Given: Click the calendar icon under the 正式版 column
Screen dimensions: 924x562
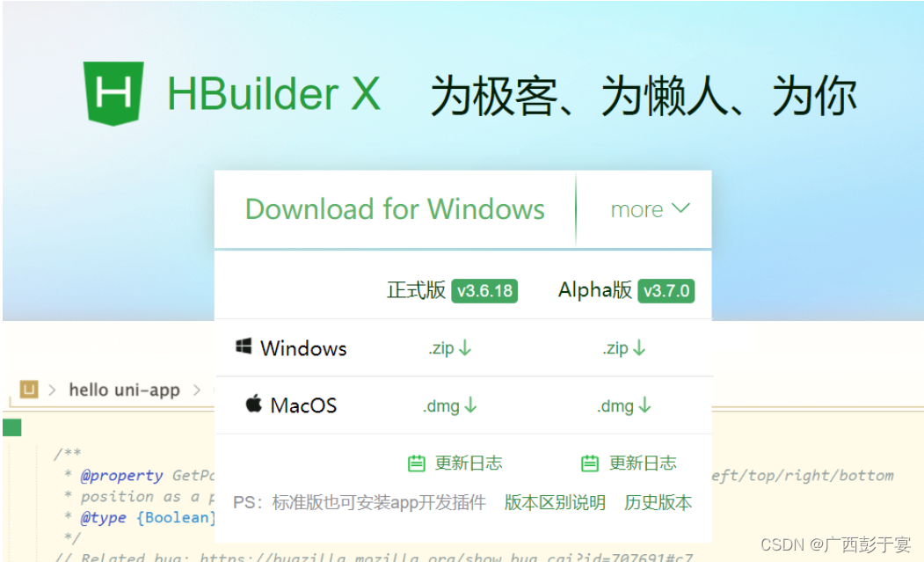Looking at the screenshot, I should [x=416, y=463].
